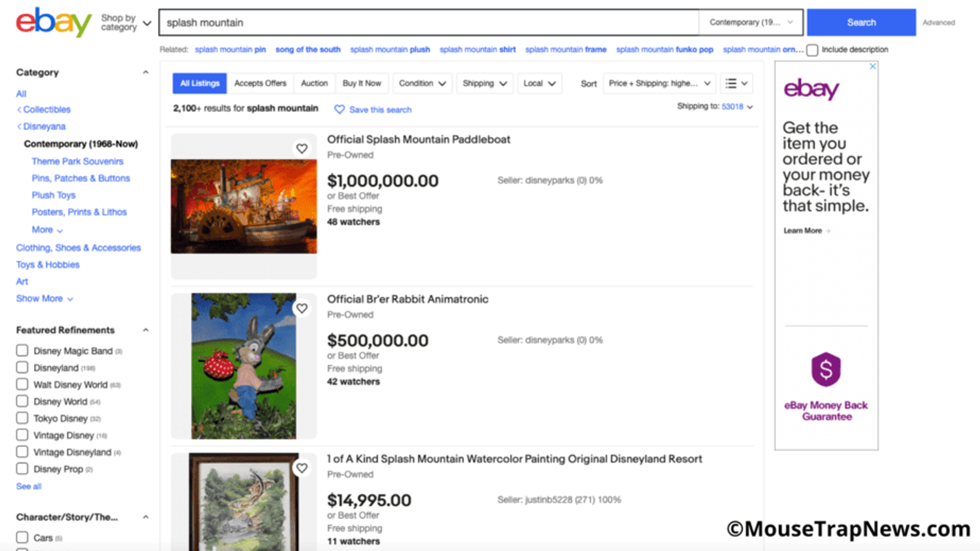Image resolution: width=980 pixels, height=551 pixels.
Task: Check the Walt Disney World refinement
Action: pos(22,384)
